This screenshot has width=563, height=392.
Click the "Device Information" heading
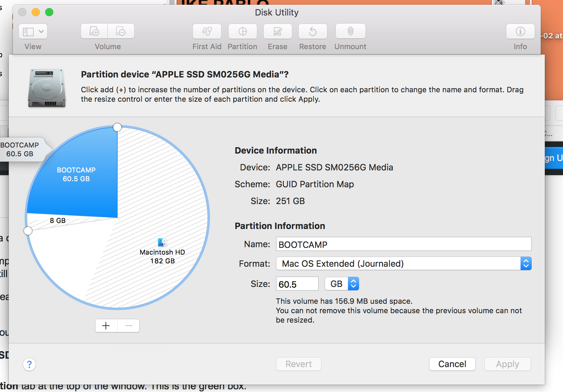[x=276, y=151]
